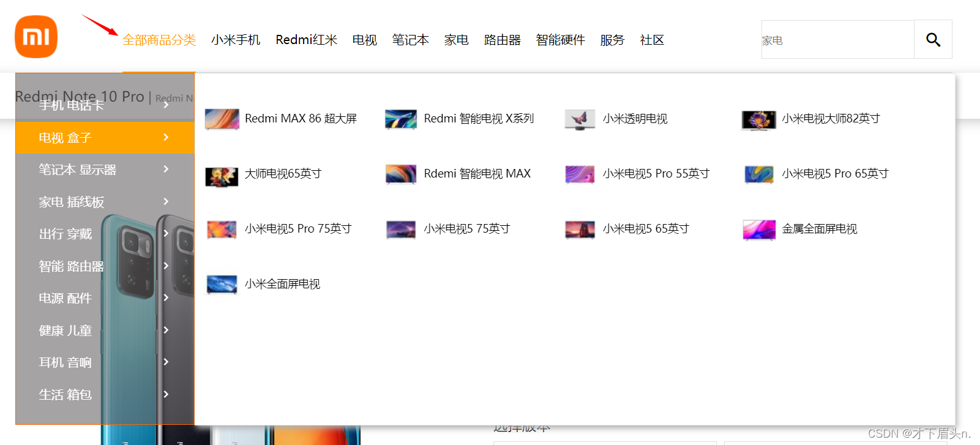Visit 社区 nav item
This screenshot has width=980, height=445.
[x=652, y=40]
